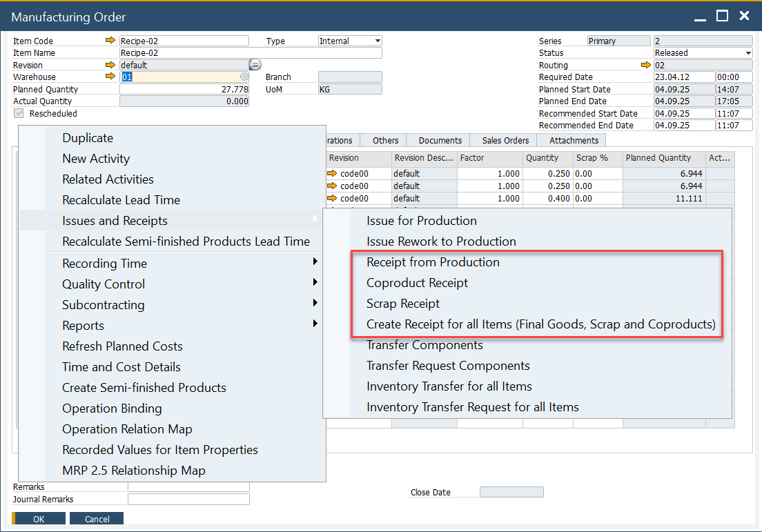Screen dimensions: 762x532
Task: Click the Planned Quantity input field
Action: point(184,89)
